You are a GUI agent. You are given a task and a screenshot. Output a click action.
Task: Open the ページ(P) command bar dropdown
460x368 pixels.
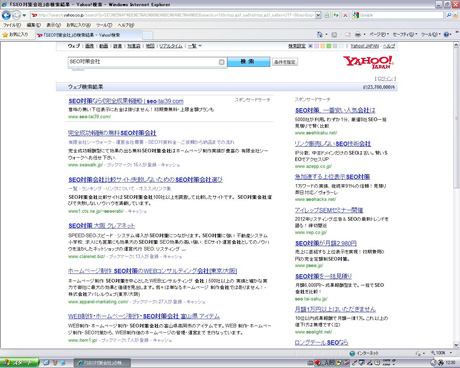coord(379,34)
